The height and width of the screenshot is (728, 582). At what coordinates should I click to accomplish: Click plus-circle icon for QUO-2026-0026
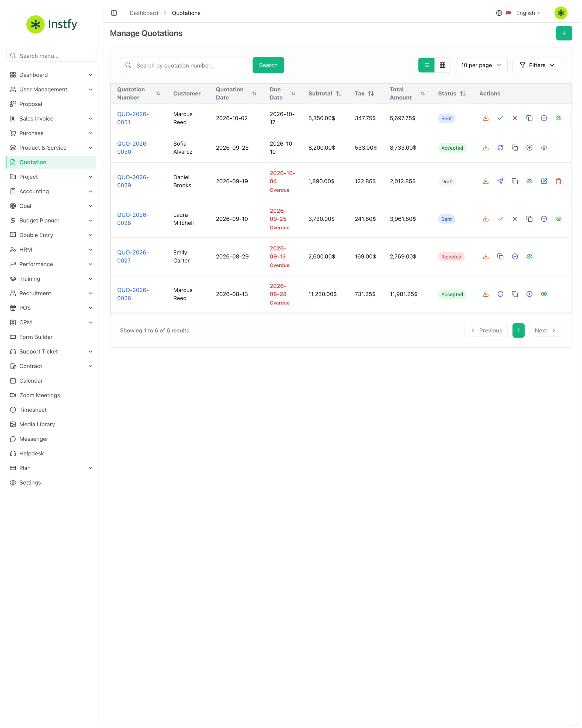[529, 294]
